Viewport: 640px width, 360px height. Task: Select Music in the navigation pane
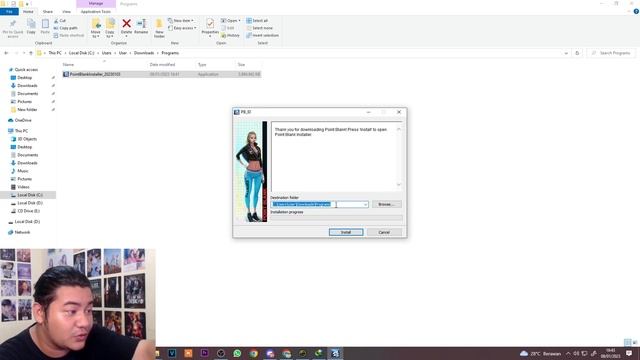click(23, 171)
